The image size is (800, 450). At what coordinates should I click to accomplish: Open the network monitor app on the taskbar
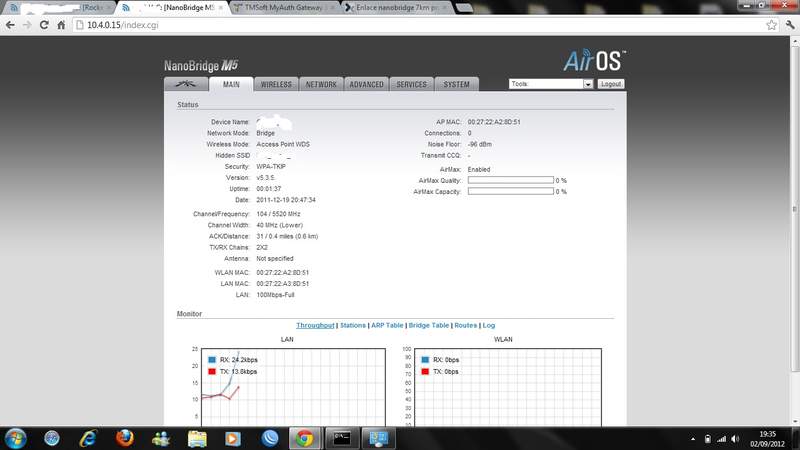coord(379,438)
